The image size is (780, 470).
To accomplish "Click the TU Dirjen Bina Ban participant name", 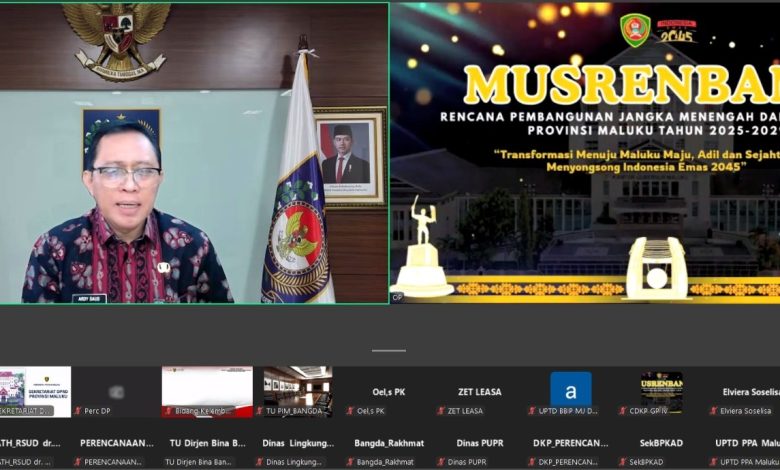I will pyautogui.click(x=207, y=443).
